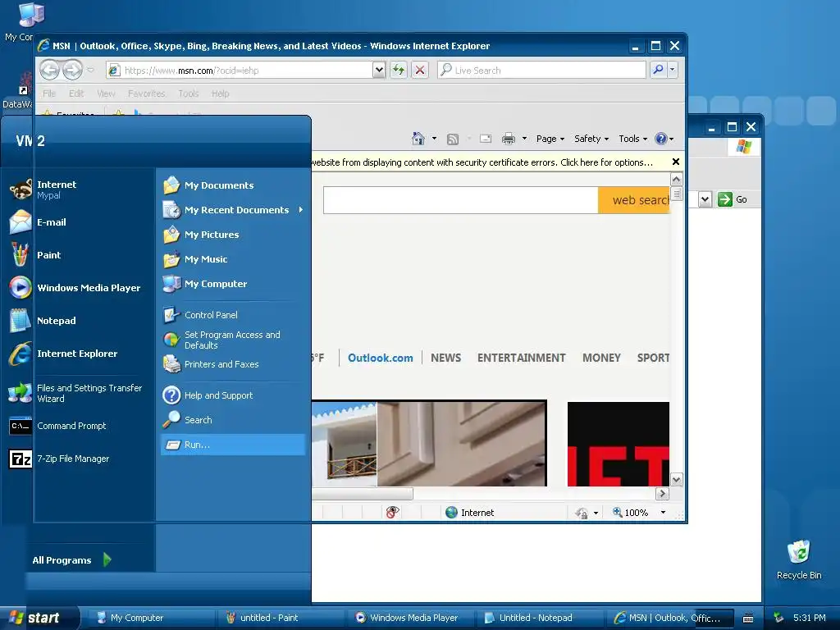Open My Pictures folder
The image size is (840, 630).
tap(233, 235)
